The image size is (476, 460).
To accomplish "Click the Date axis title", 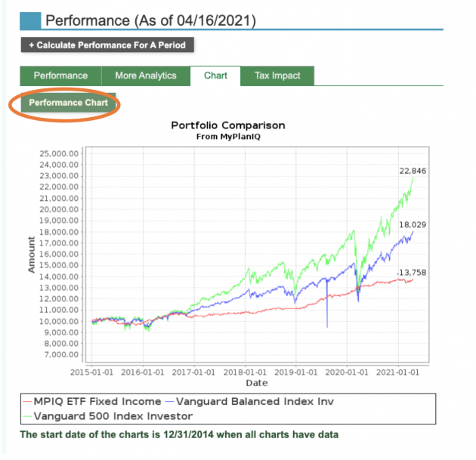I will coord(257,383).
